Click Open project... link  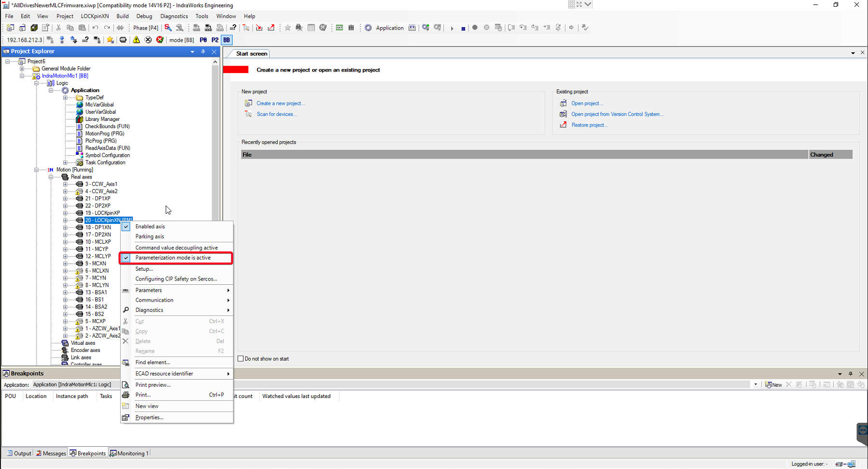[587, 103]
